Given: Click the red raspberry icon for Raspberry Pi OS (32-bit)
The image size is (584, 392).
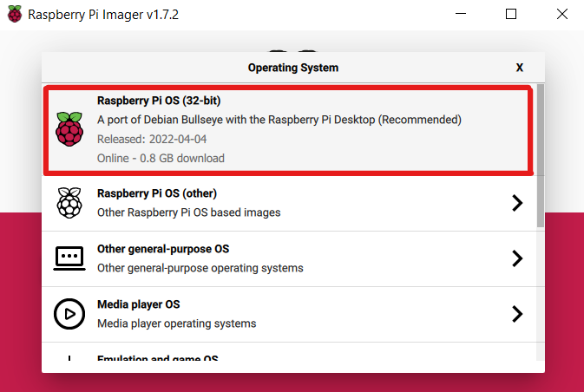Looking at the screenshot, I should point(69,129).
